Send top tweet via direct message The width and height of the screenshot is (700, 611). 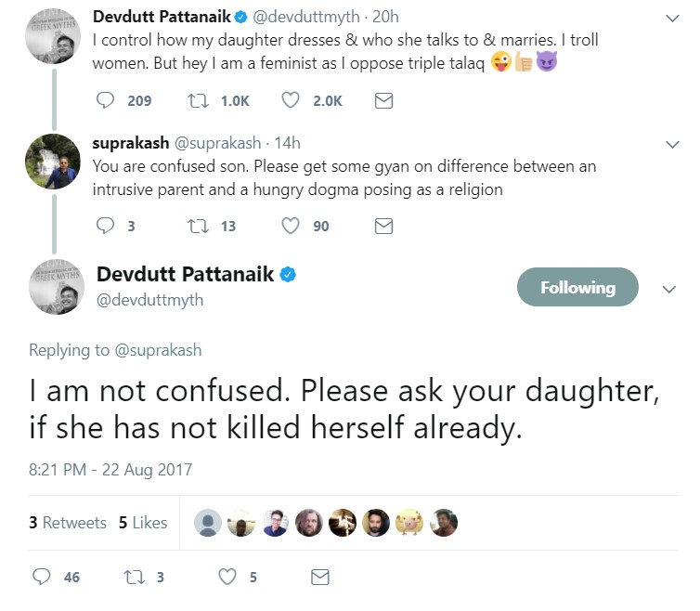[383, 100]
